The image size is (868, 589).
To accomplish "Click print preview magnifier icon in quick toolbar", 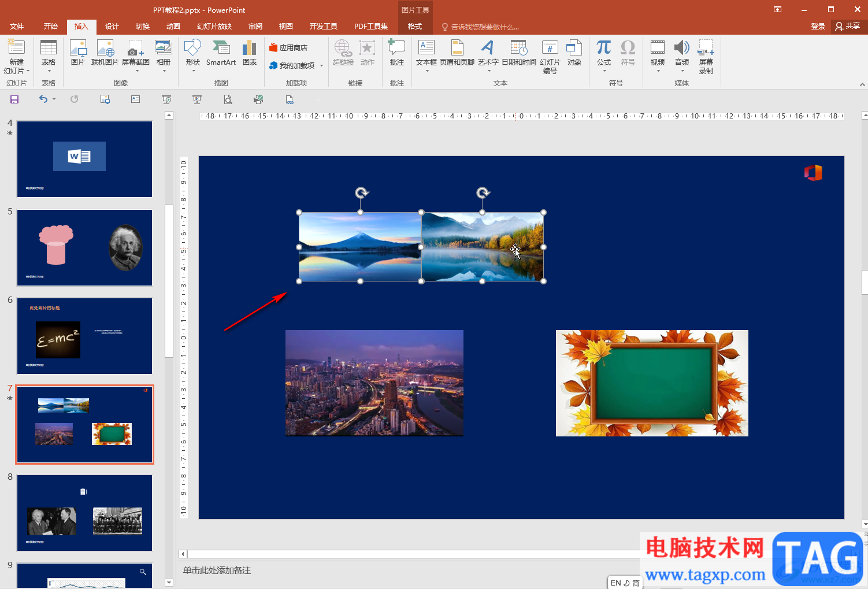I will pos(228,99).
